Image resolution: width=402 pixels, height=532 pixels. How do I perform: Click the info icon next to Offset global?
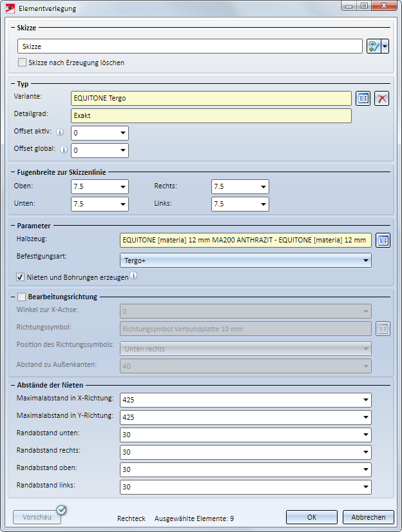tap(64, 150)
